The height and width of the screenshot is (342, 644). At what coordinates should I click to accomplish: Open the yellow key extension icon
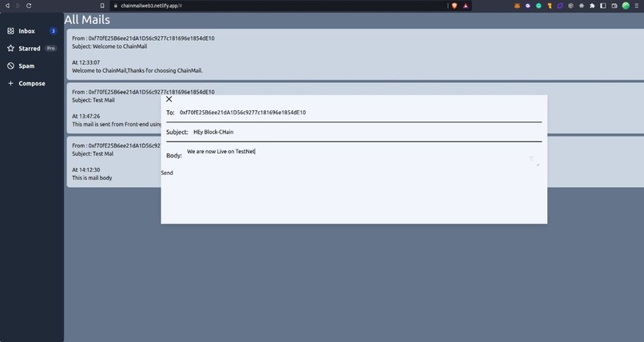pyautogui.click(x=549, y=6)
